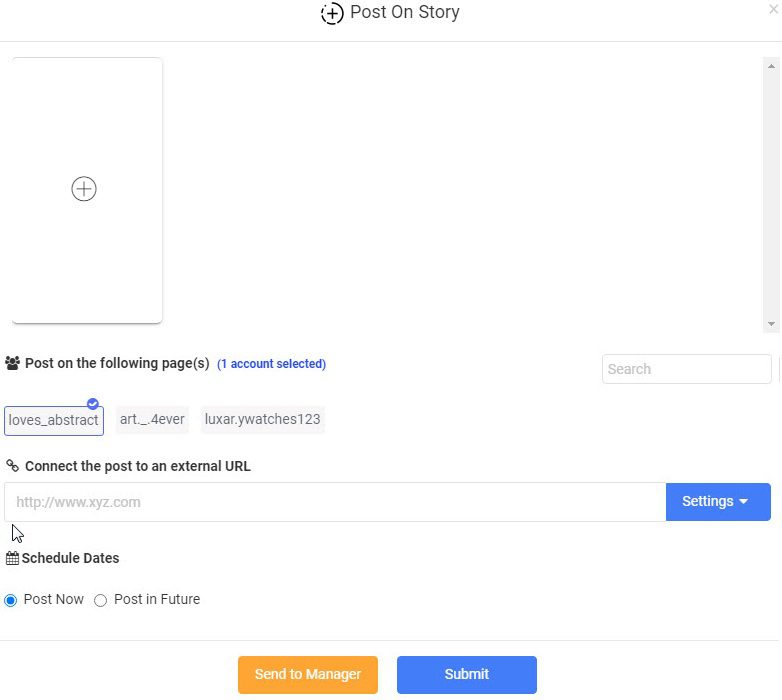Choose the Post in Future radio option
This screenshot has height=700, width=782.
point(100,600)
